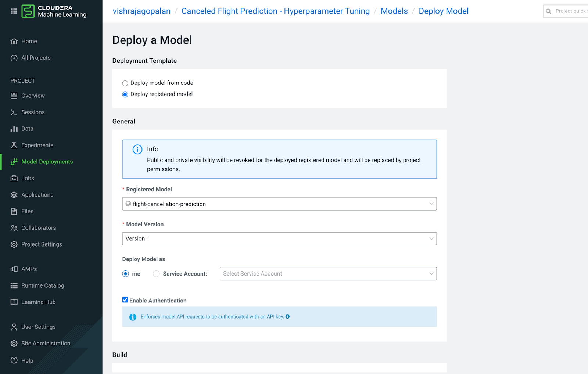This screenshot has width=588, height=374.
Task: Click the Data bar chart icon
Action: 14,129
